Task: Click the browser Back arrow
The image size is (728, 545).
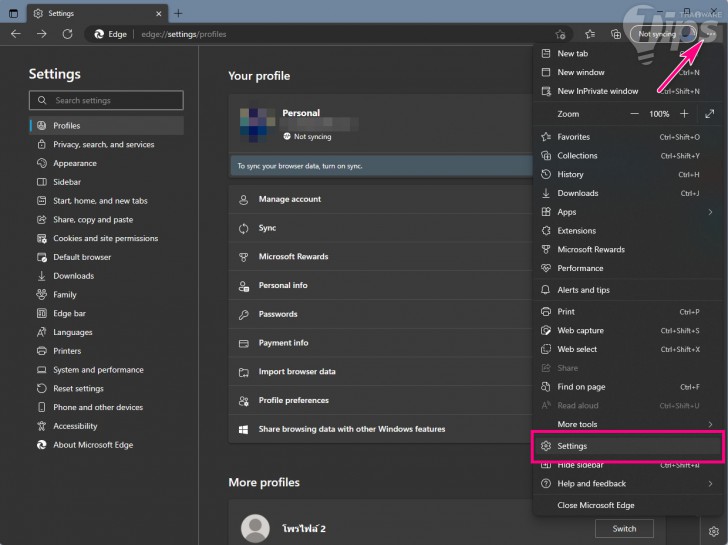Action: click(x=16, y=34)
